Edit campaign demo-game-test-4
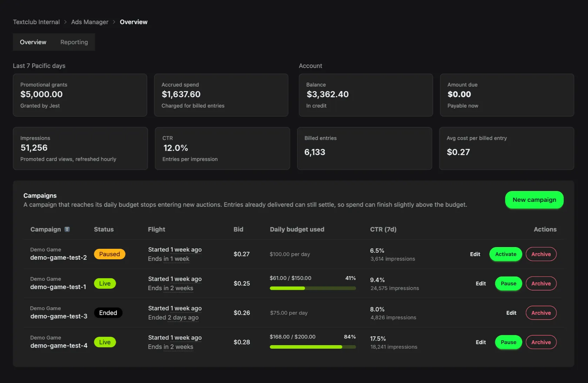Viewport: 588px width, 383px height. (x=481, y=342)
